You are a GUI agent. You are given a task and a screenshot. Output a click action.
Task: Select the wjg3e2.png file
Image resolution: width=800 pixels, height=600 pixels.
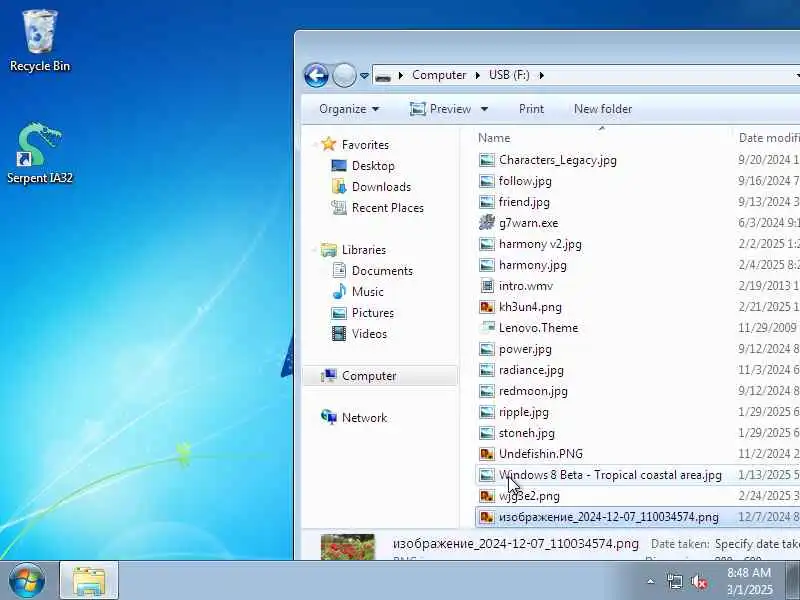(529, 496)
